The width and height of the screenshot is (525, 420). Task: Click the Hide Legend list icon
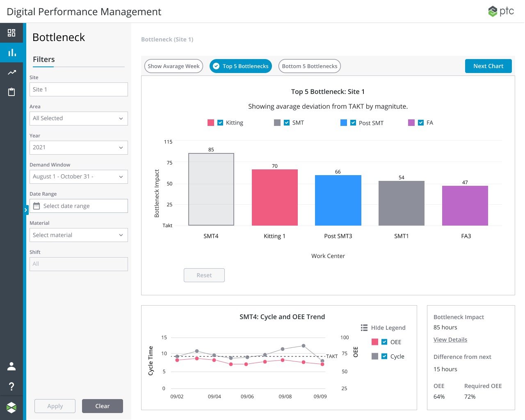364,328
